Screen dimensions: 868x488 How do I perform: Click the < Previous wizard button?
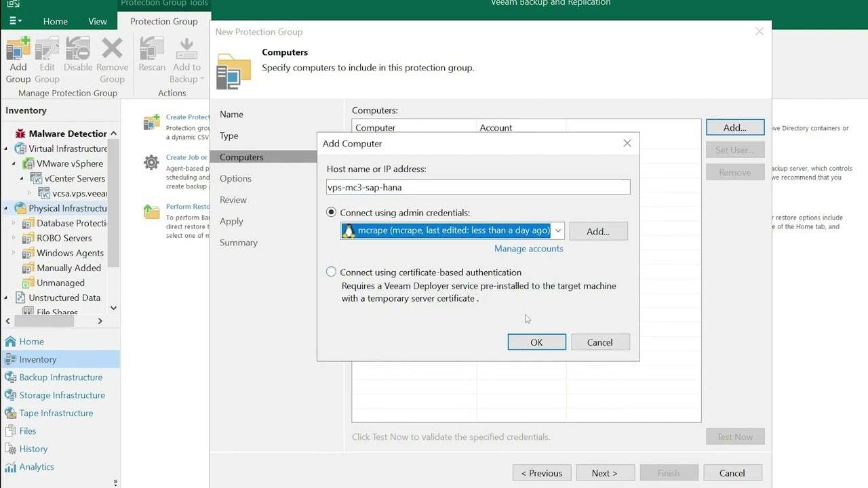[x=542, y=473]
